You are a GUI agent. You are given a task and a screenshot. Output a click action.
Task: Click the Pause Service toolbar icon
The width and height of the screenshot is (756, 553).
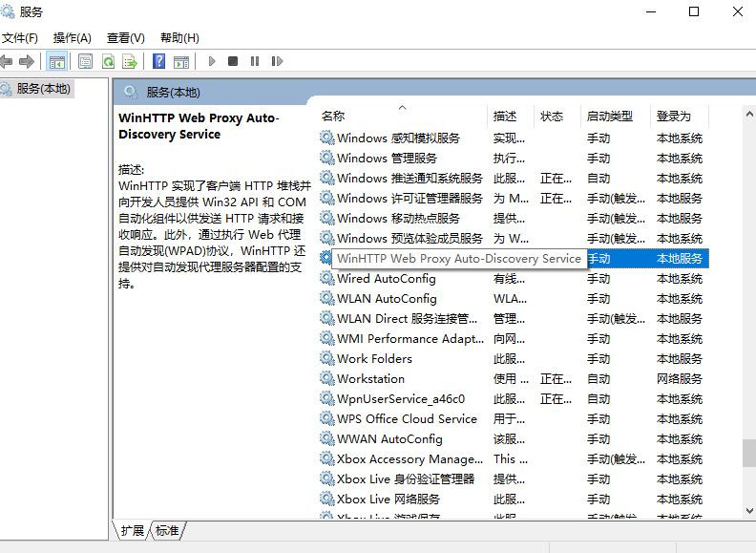click(x=255, y=61)
